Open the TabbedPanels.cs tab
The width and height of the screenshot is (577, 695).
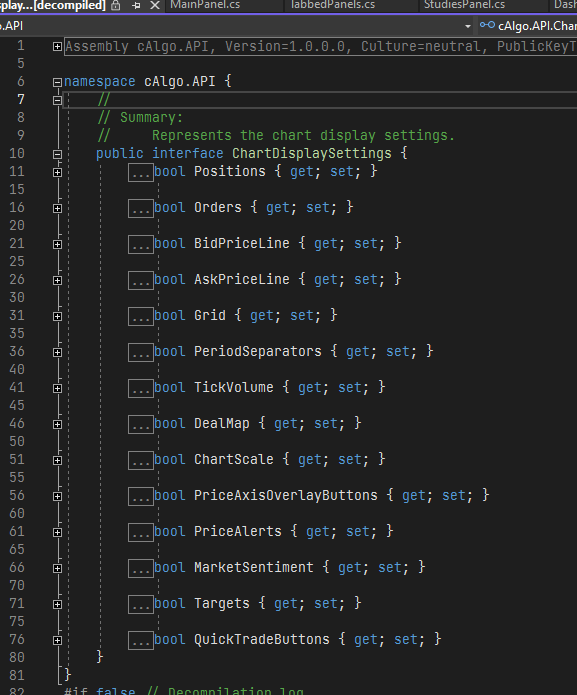pyautogui.click(x=333, y=5)
